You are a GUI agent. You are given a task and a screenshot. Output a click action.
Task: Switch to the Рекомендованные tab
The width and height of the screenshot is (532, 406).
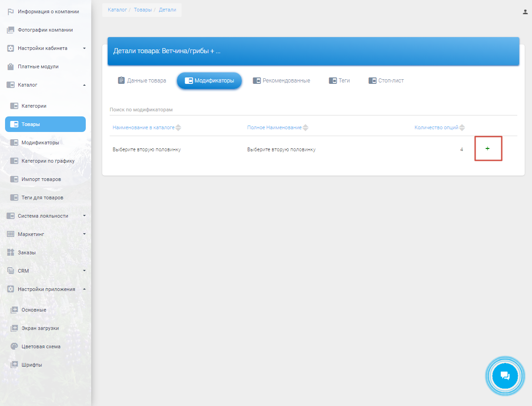[281, 81]
